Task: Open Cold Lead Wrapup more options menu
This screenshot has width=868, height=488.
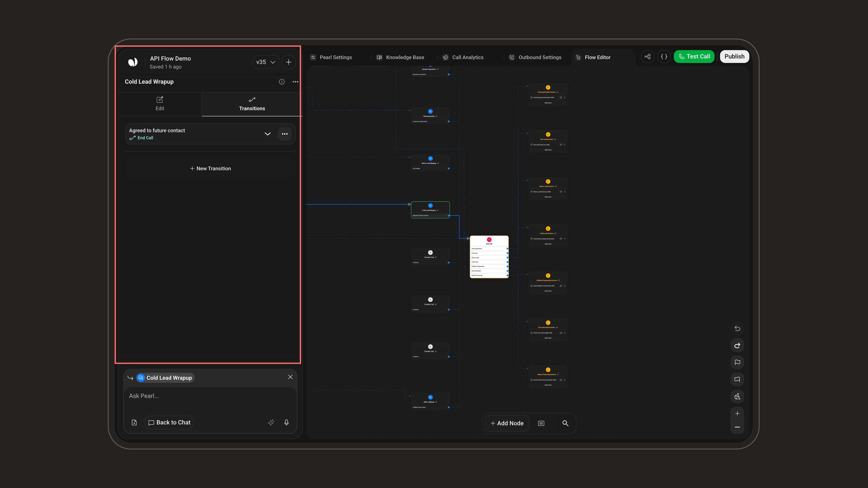Action: (x=295, y=82)
